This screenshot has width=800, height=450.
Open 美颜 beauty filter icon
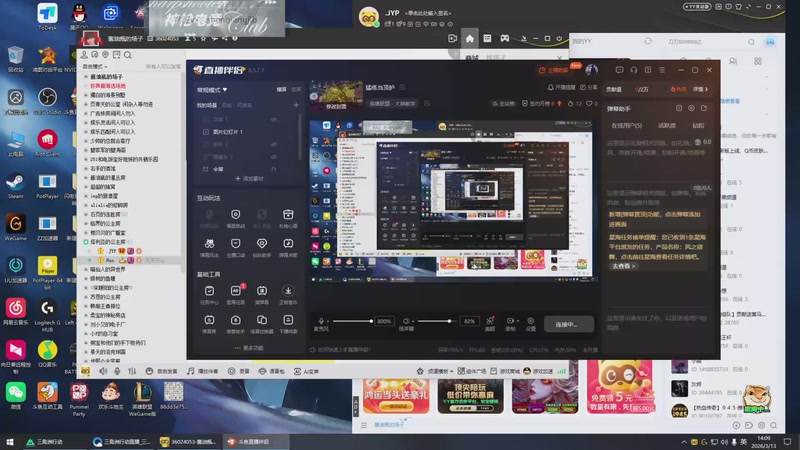pos(490,323)
